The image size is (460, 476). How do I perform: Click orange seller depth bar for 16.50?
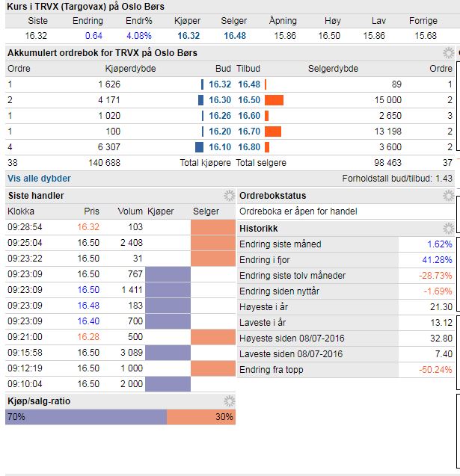(x=274, y=100)
